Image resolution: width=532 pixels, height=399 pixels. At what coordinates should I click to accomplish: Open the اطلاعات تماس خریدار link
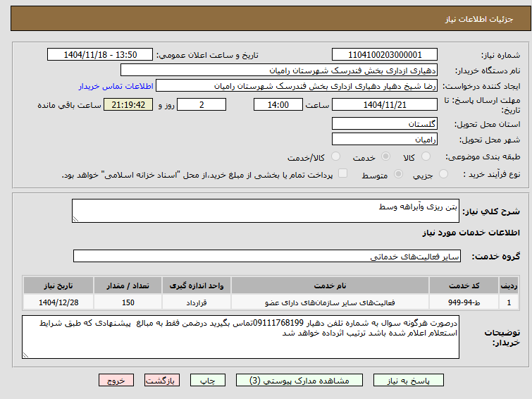[116, 86]
